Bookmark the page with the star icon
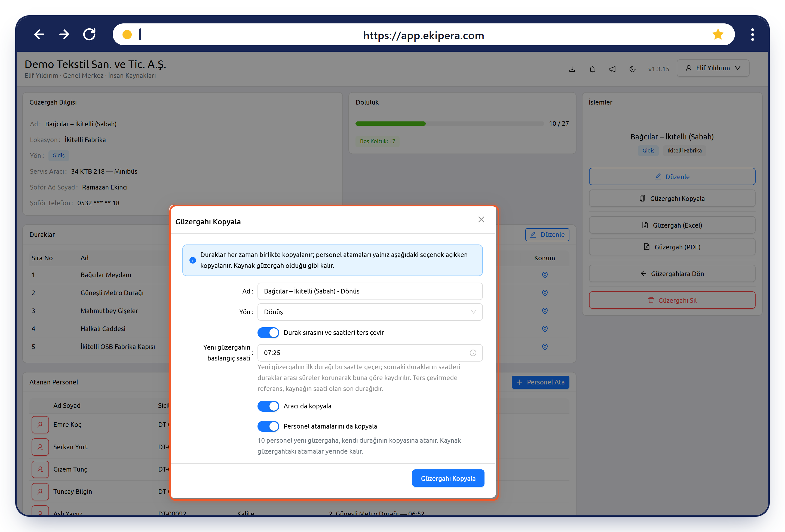 pyautogui.click(x=718, y=34)
